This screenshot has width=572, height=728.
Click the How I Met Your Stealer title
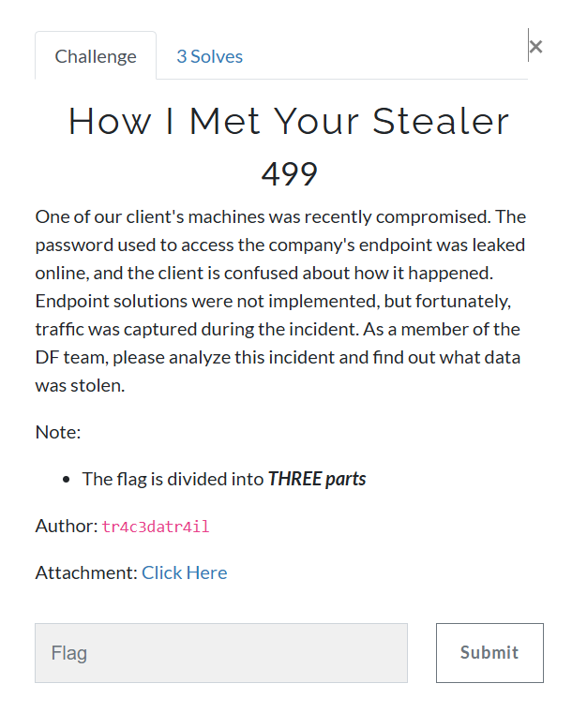[289, 121]
